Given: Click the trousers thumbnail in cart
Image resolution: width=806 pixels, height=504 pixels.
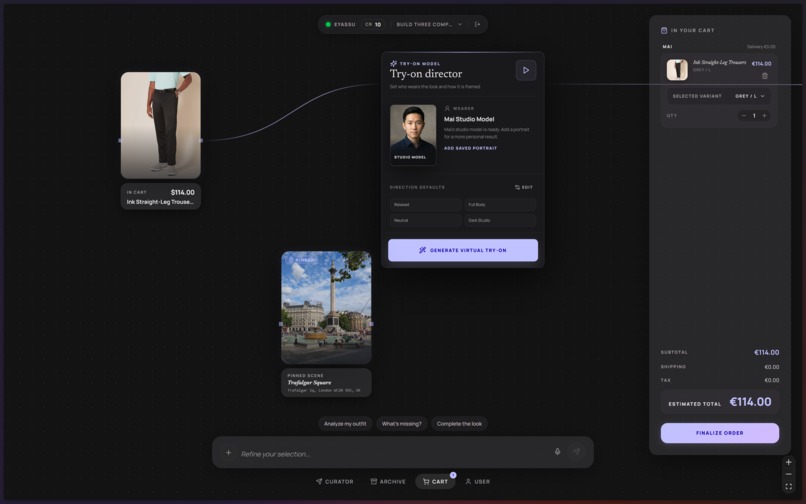Looking at the screenshot, I should click(677, 69).
